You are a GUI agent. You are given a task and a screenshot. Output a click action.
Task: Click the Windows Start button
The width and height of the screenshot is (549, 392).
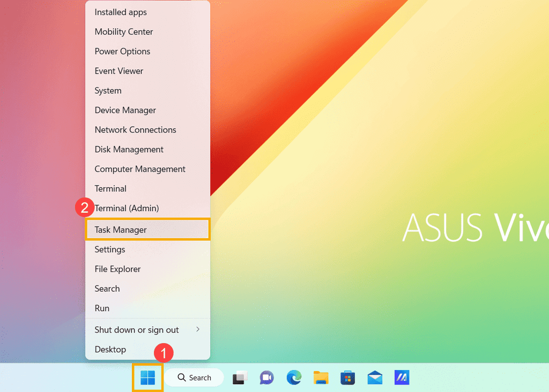pyautogui.click(x=147, y=378)
